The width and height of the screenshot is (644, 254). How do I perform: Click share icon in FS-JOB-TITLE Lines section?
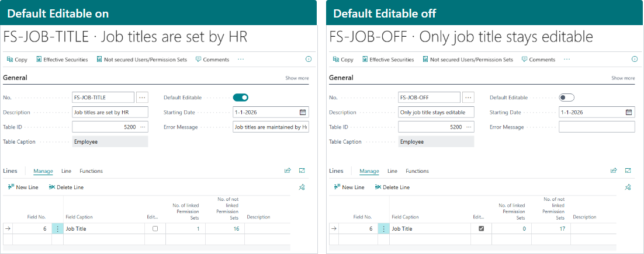coord(288,171)
